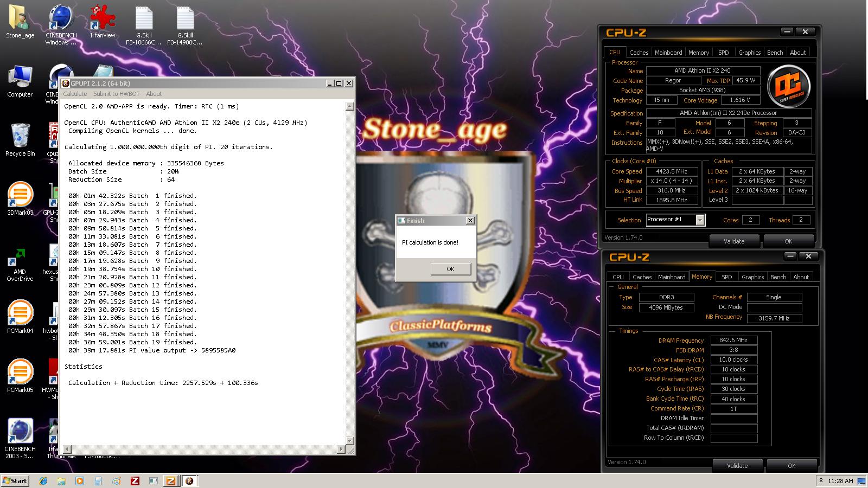Screen dimensions: 868x488
Task: Show hidden tray icons arrow
Action: tap(821, 481)
